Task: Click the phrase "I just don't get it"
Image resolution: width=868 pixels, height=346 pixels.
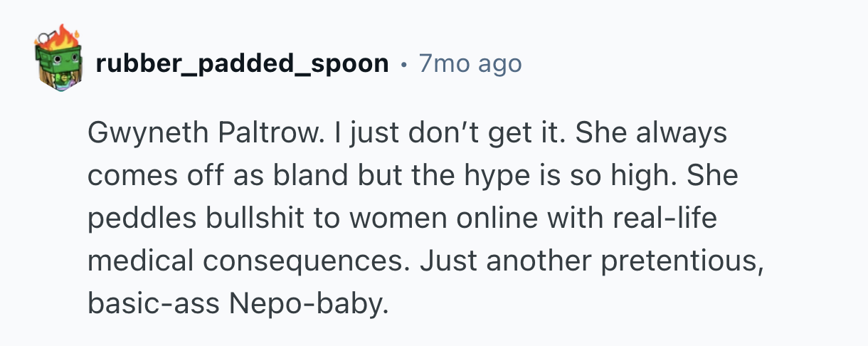Action: coord(402,134)
